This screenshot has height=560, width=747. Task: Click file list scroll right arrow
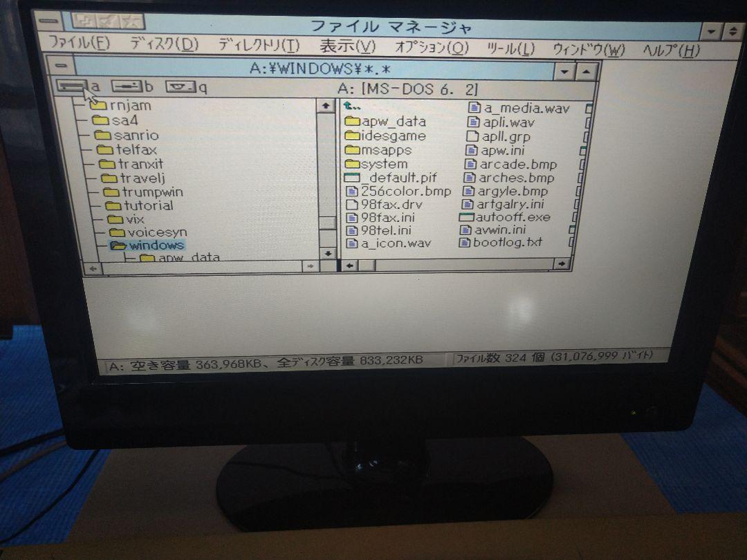(x=562, y=263)
